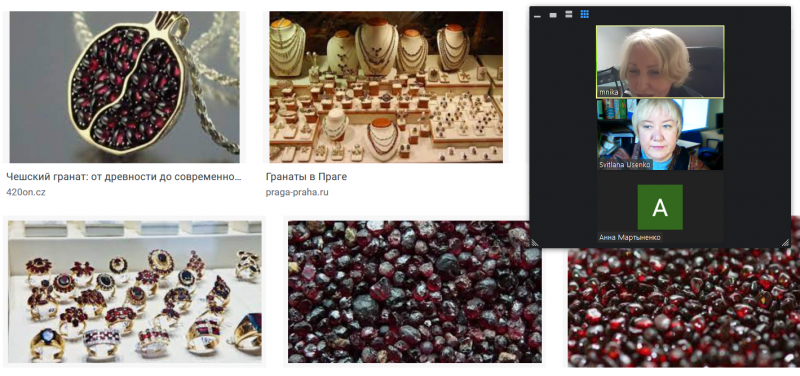This screenshot has height=376, width=800.
Task: Click the 'Анна Мартыненко' name label
Action: click(630, 238)
